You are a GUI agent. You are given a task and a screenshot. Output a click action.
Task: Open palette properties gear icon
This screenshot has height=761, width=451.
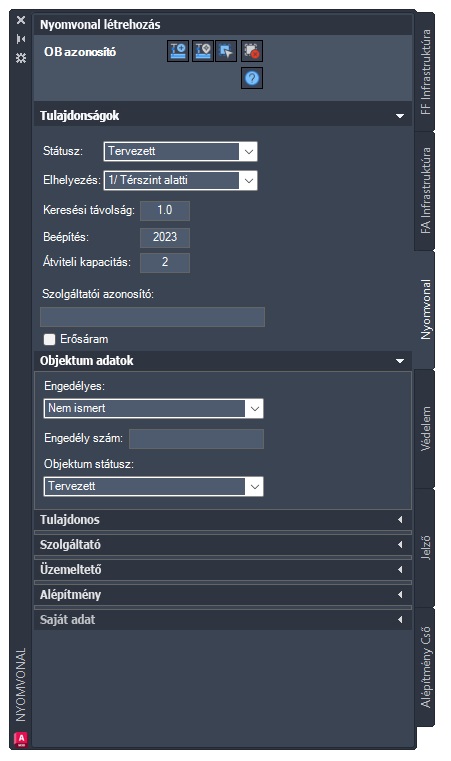pos(20,58)
